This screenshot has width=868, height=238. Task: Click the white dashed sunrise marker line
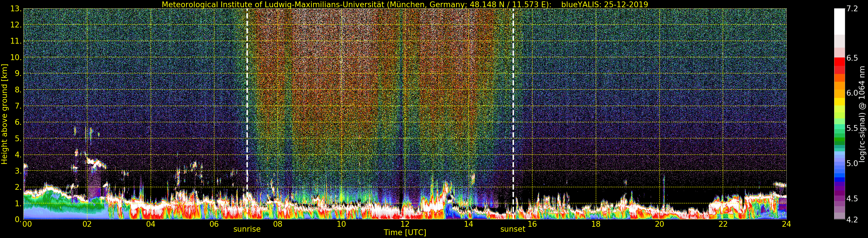click(x=247, y=114)
